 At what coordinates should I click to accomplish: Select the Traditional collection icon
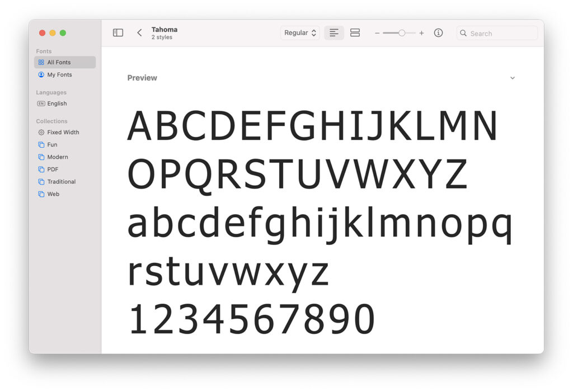point(41,181)
